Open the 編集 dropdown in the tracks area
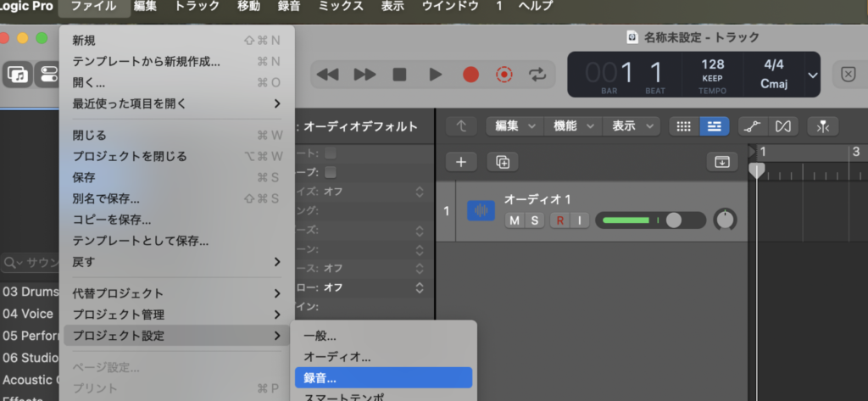 (x=515, y=126)
